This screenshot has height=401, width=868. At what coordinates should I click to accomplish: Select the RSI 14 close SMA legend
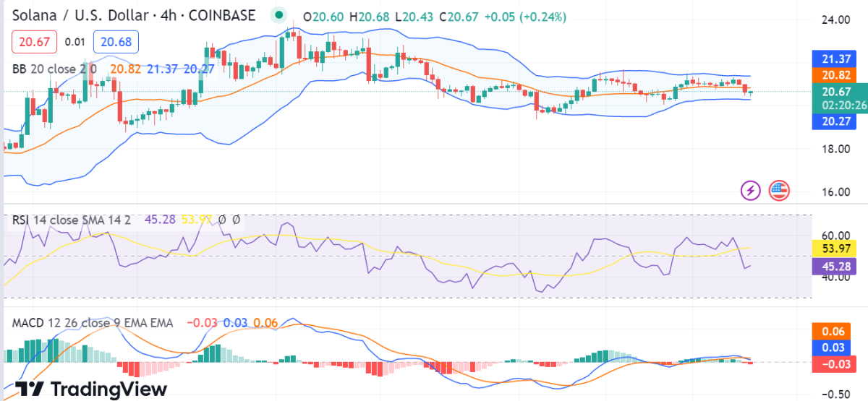[72, 219]
